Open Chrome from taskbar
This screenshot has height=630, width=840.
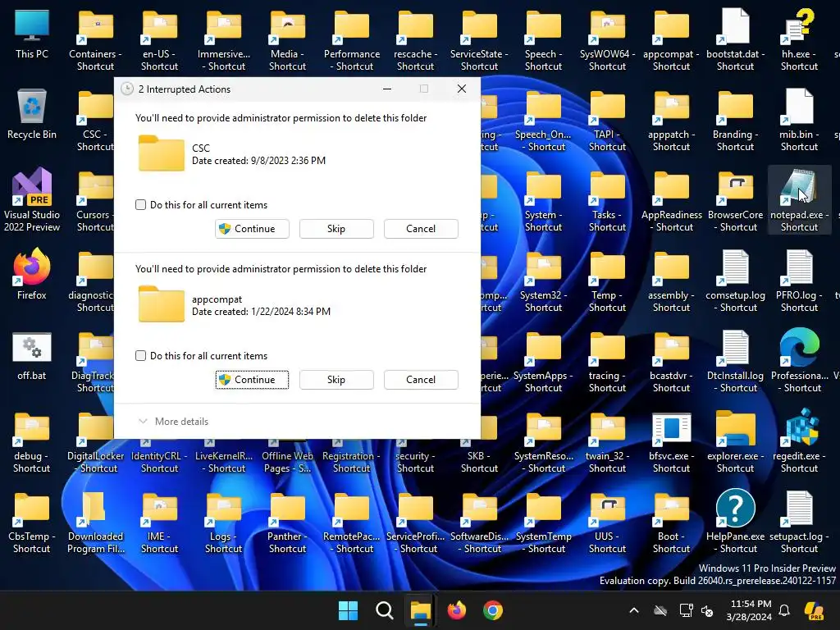click(x=493, y=610)
